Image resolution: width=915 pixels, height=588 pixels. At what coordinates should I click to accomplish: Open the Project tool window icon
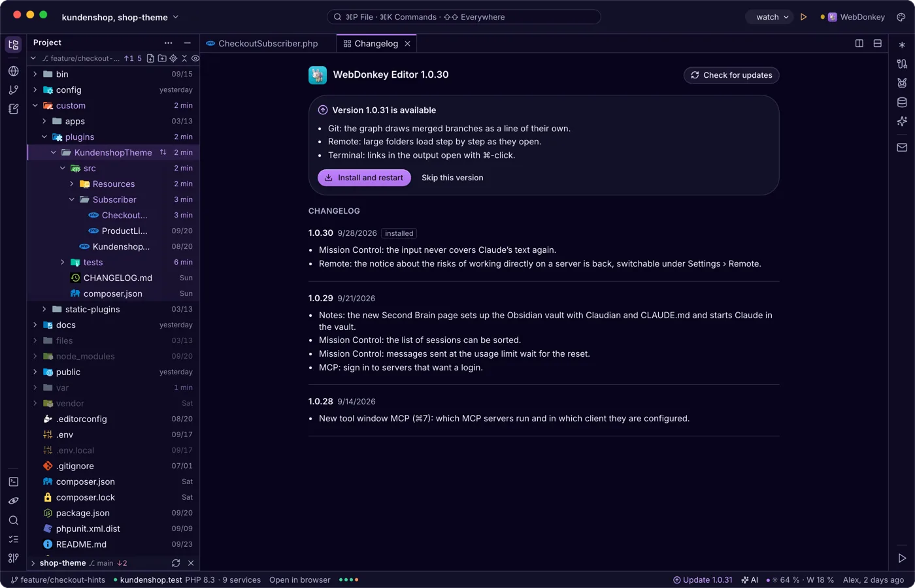13,44
